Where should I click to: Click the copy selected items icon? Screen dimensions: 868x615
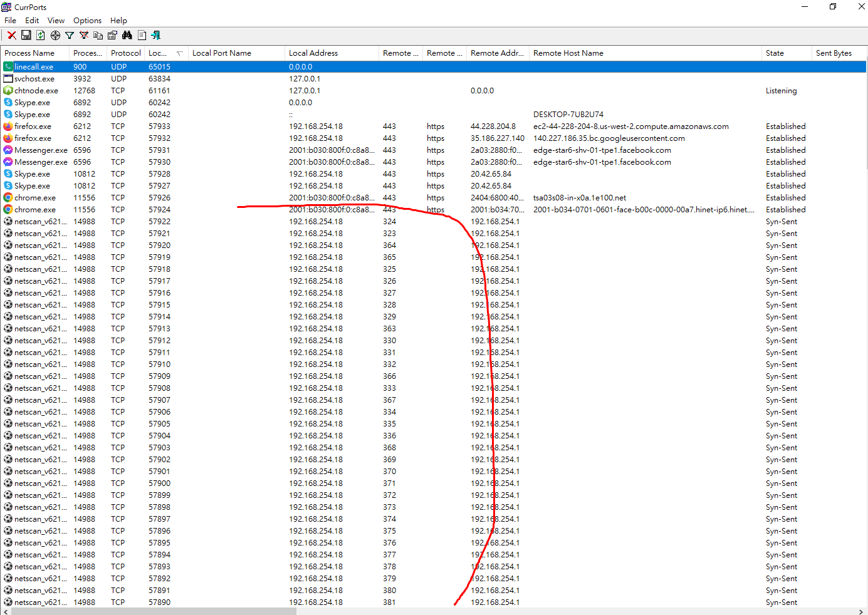point(98,36)
